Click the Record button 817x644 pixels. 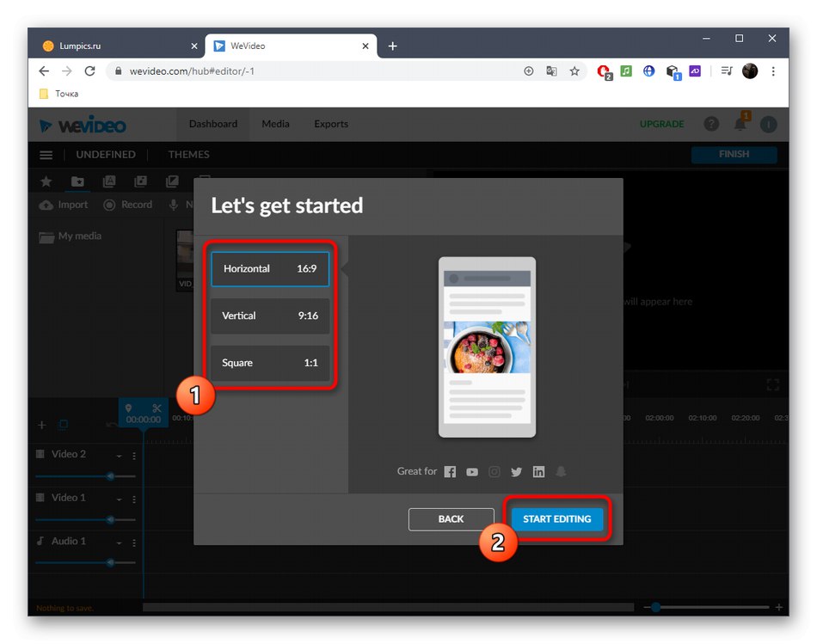pos(127,205)
